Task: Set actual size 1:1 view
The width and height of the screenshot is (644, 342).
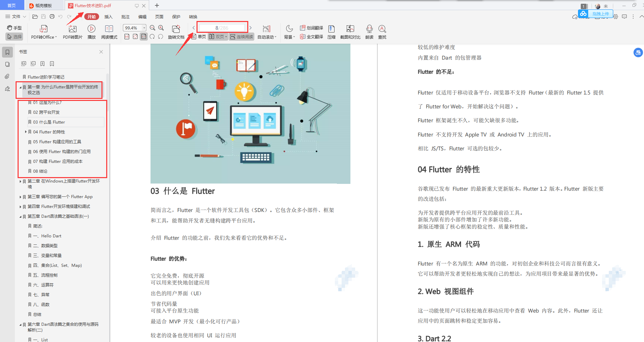Action: [127, 37]
